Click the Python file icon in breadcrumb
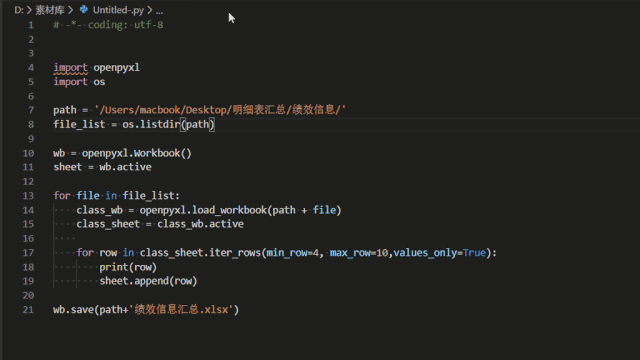The image size is (640, 360). click(x=84, y=9)
